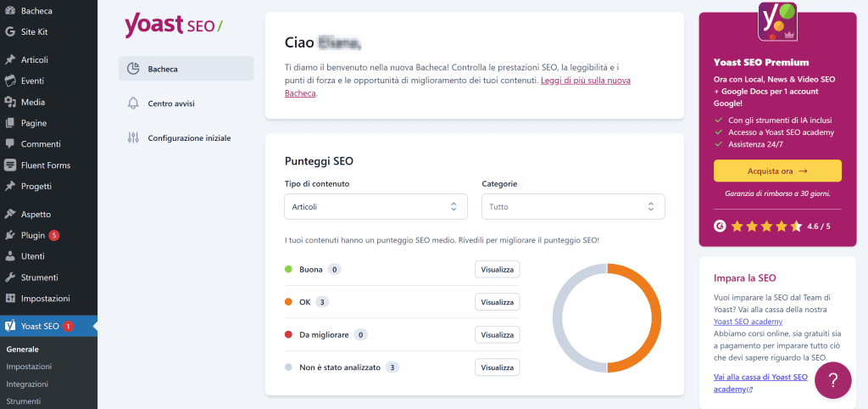Open the help question mark button
Viewport: 868px width, 409px height.
832,380
